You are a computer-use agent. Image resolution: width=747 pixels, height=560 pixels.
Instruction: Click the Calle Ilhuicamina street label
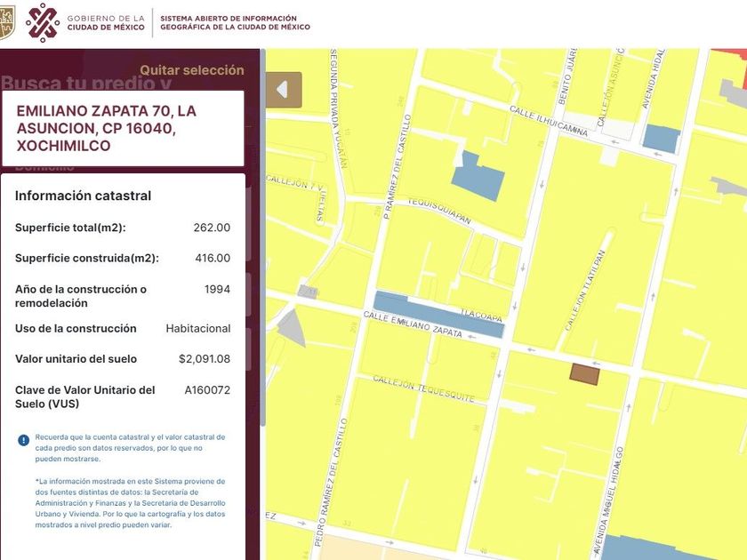(549, 121)
